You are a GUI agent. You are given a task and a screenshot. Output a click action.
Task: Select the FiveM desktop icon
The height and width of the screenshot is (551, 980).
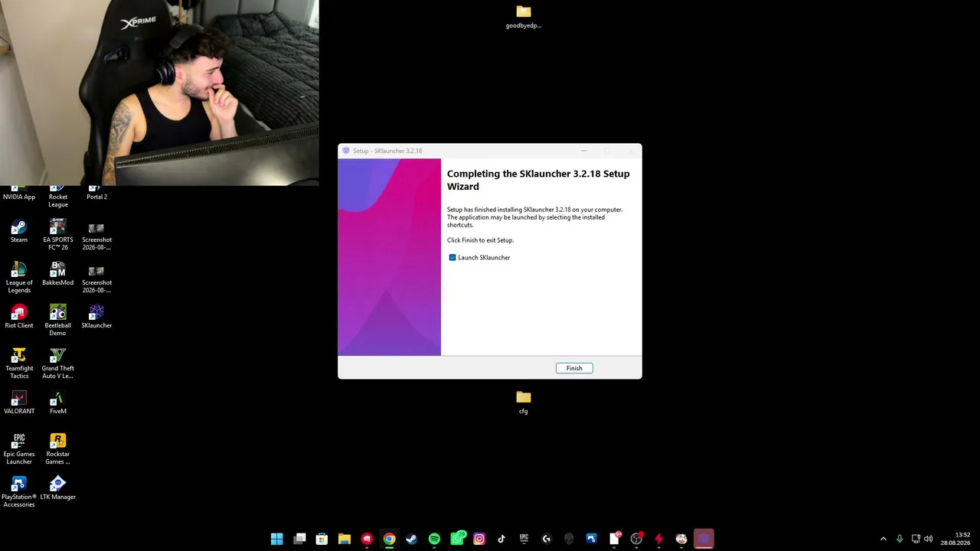[58, 403]
